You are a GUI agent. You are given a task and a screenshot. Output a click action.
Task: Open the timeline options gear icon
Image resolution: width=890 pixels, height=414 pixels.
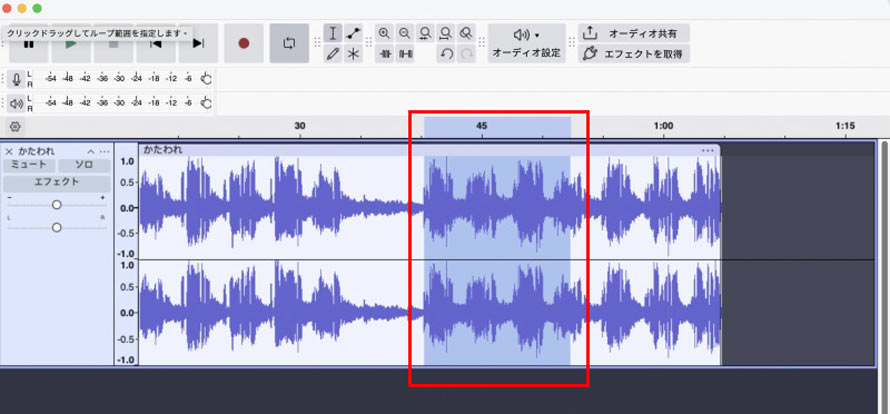pyautogui.click(x=15, y=126)
